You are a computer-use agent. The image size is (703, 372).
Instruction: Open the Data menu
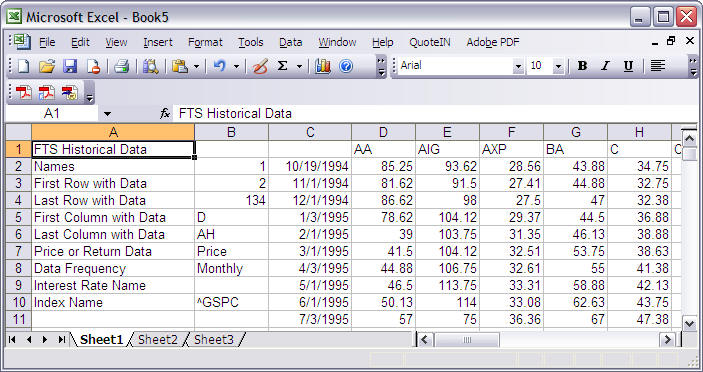[x=291, y=42]
